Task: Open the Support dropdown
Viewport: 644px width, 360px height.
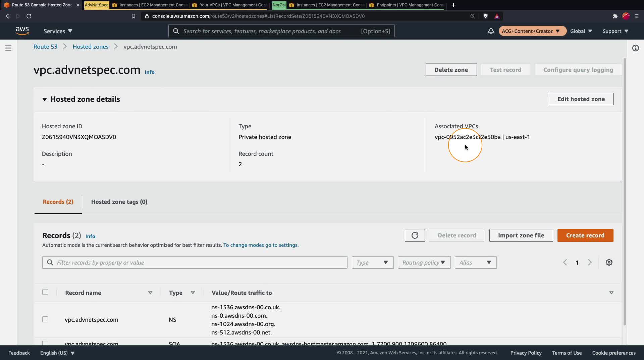Action: point(615,31)
